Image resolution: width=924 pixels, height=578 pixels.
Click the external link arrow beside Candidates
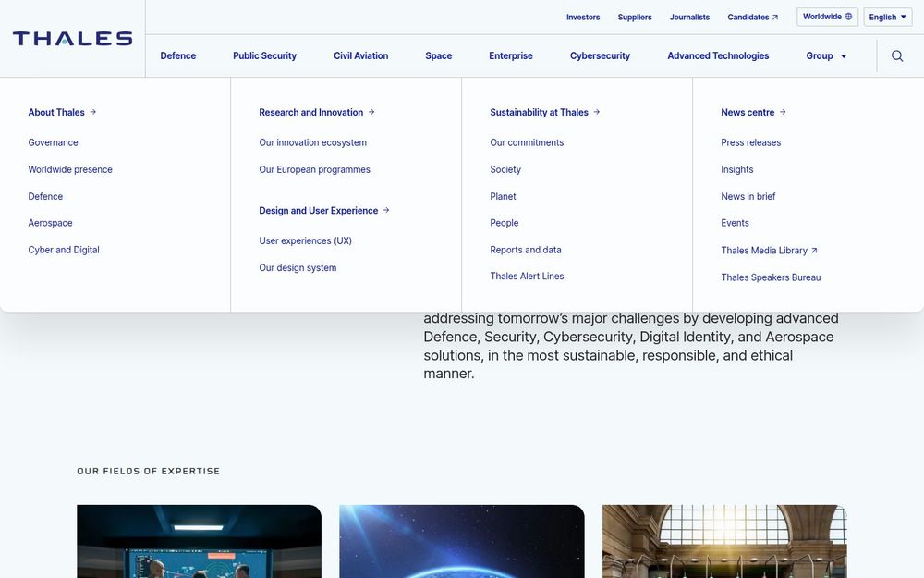(776, 17)
